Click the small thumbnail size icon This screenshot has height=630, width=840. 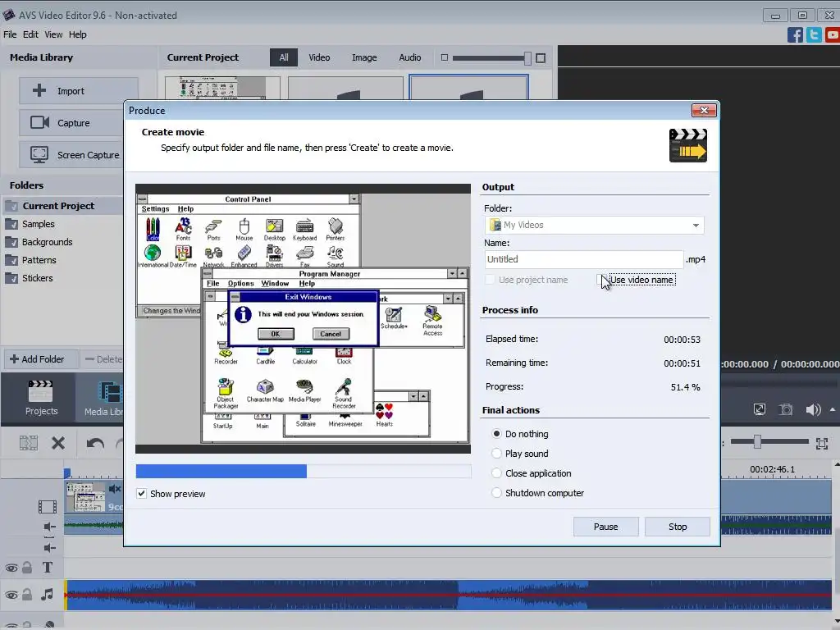coord(444,58)
